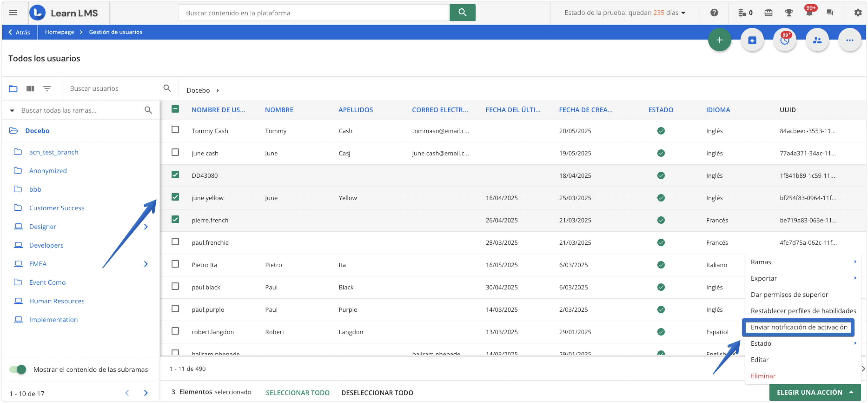Click the branch search magnifier icon
Viewport: 868px width, 403px height.
[148, 110]
